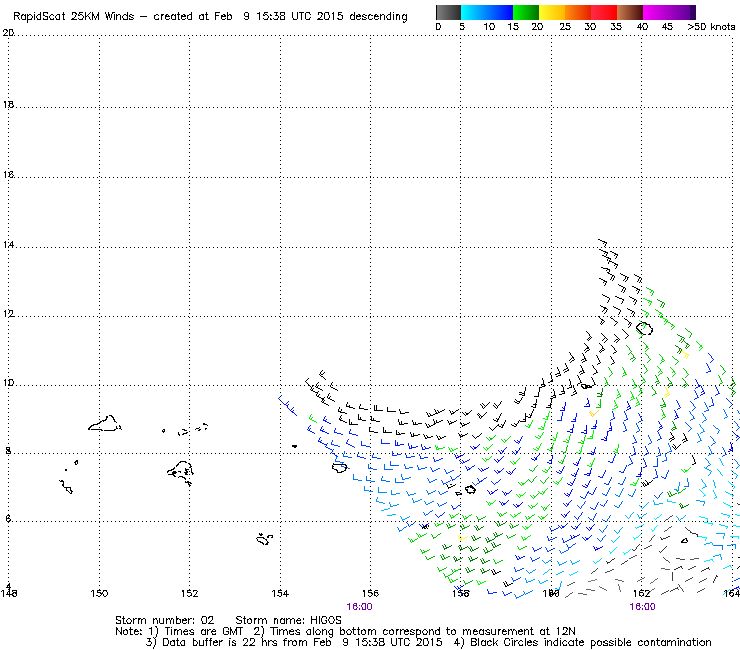Click the island outline at 150E near 9N
The width and height of the screenshot is (740, 650).
105,423
